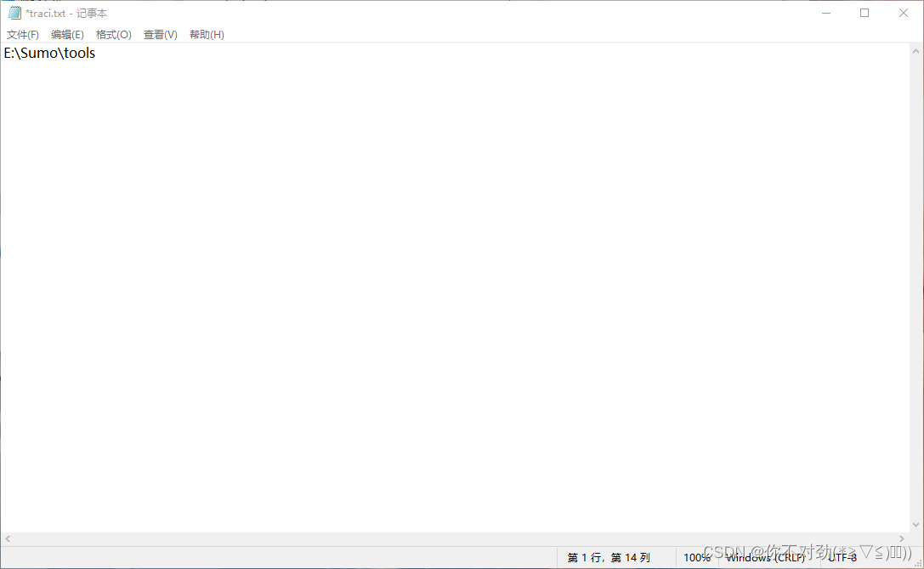Open the 文件(F) menu

pos(22,35)
